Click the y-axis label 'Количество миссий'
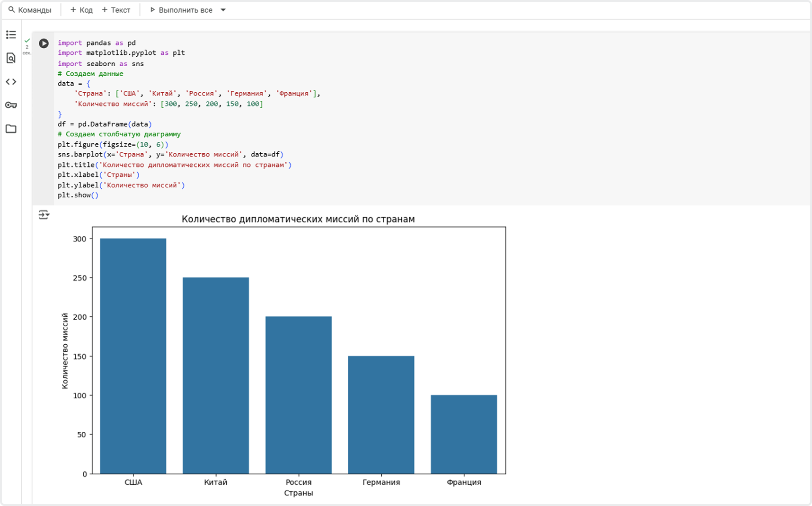This screenshot has width=812, height=506. pyautogui.click(x=65, y=351)
